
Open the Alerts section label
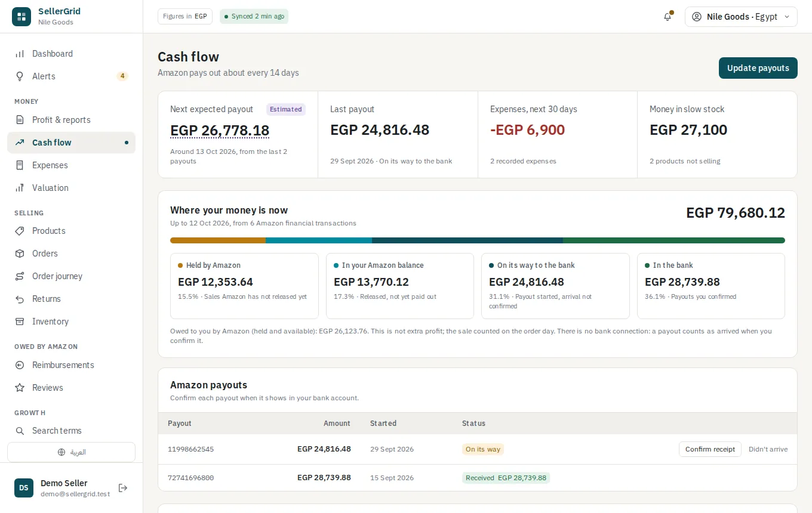tap(44, 76)
